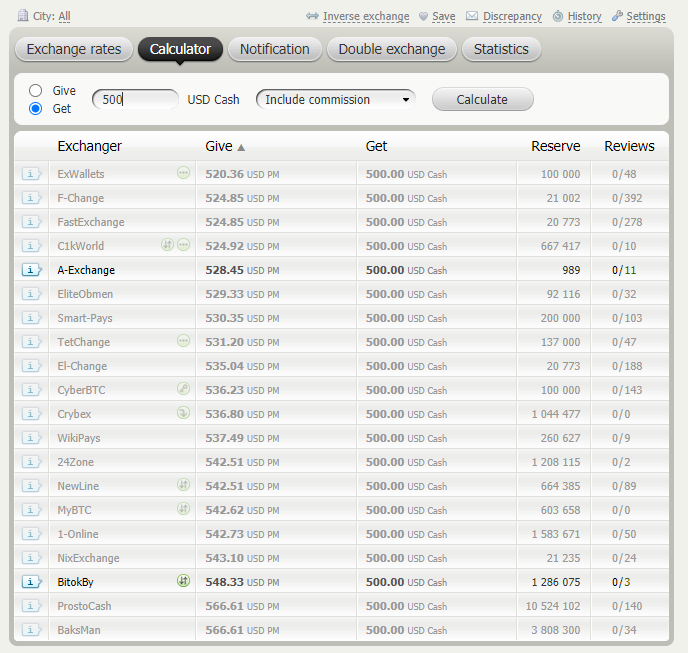Open info icon for Crybex row
The height and width of the screenshot is (653, 689).
[31, 414]
